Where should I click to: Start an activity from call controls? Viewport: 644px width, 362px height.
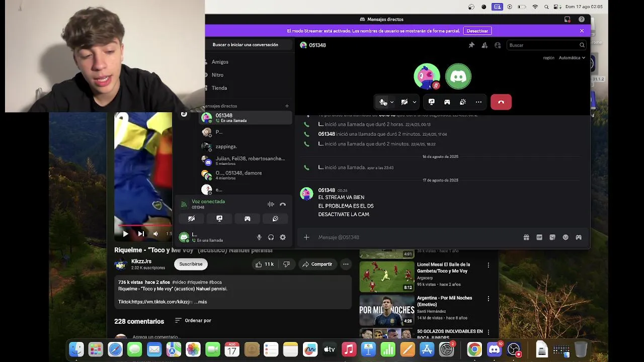pyautogui.click(x=447, y=102)
